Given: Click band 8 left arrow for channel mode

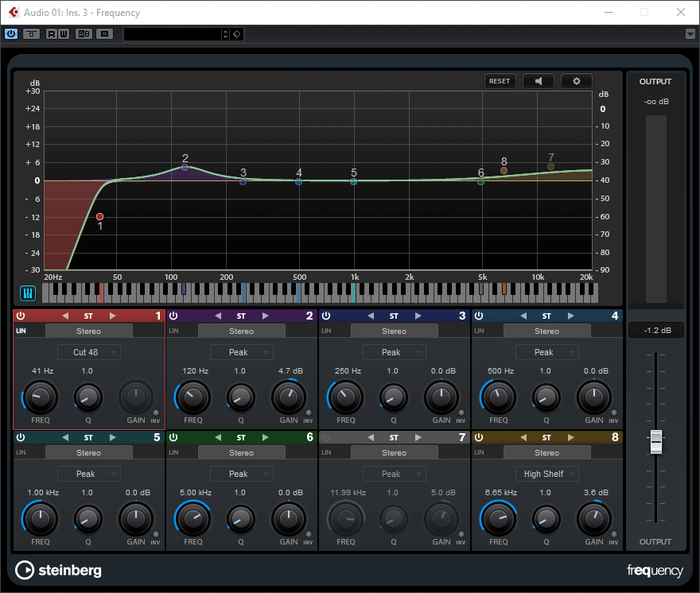Looking at the screenshot, I should click(x=523, y=437).
